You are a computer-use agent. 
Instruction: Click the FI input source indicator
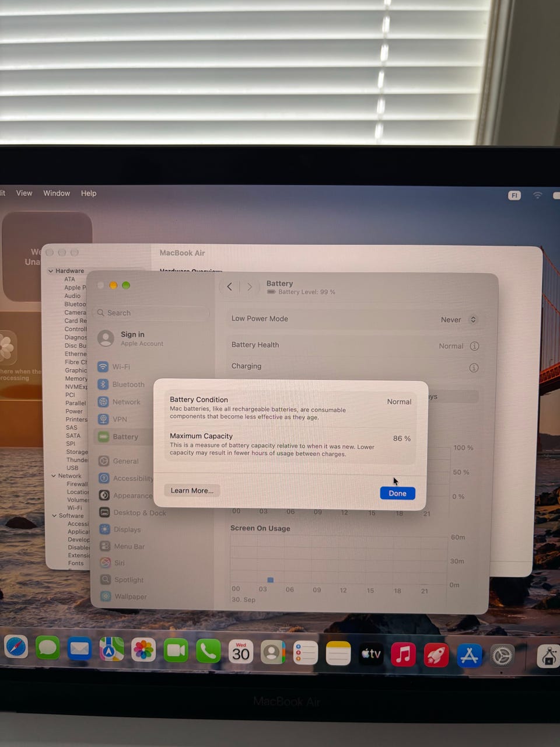click(x=514, y=196)
